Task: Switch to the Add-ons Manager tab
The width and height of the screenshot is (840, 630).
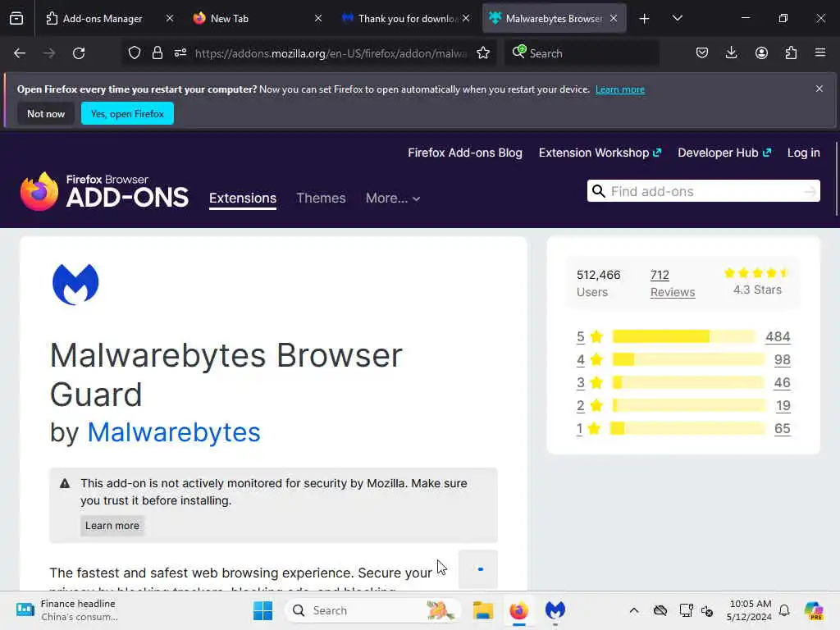Action: [x=103, y=18]
